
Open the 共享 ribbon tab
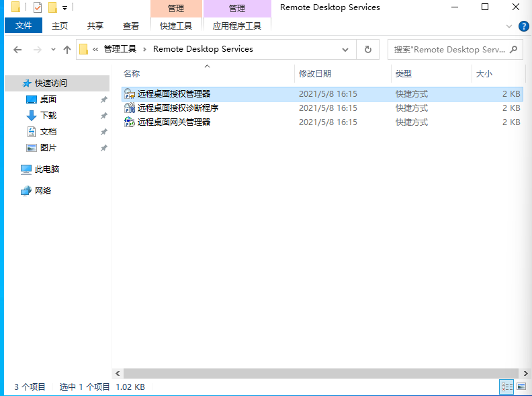(x=95, y=26)
